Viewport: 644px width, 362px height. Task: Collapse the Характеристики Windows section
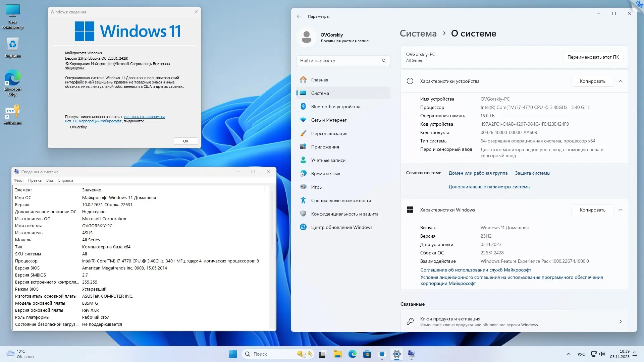[621, 210]
